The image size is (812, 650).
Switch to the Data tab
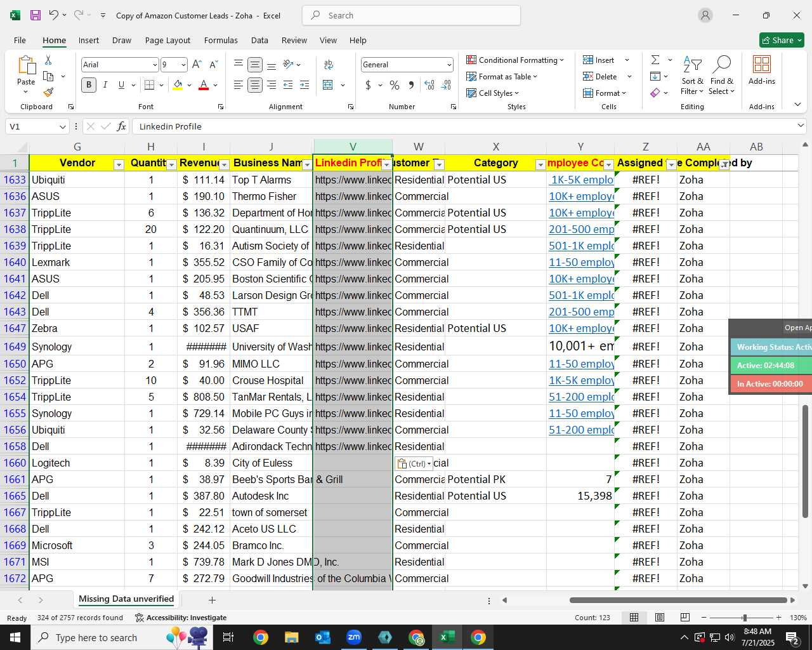(259, 40)
